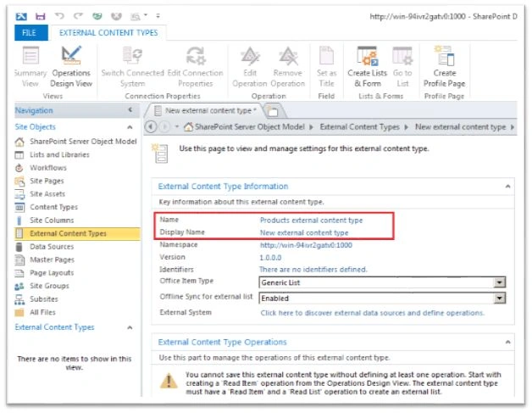Select the EXTERNAL CONTENT TYPES ribbon tab

[108, 33]
